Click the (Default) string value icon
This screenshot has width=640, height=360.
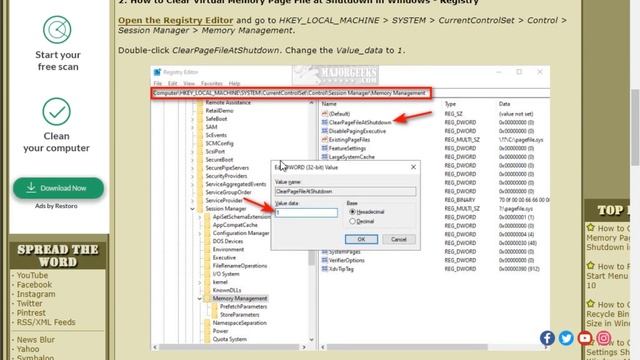(324, 113)
